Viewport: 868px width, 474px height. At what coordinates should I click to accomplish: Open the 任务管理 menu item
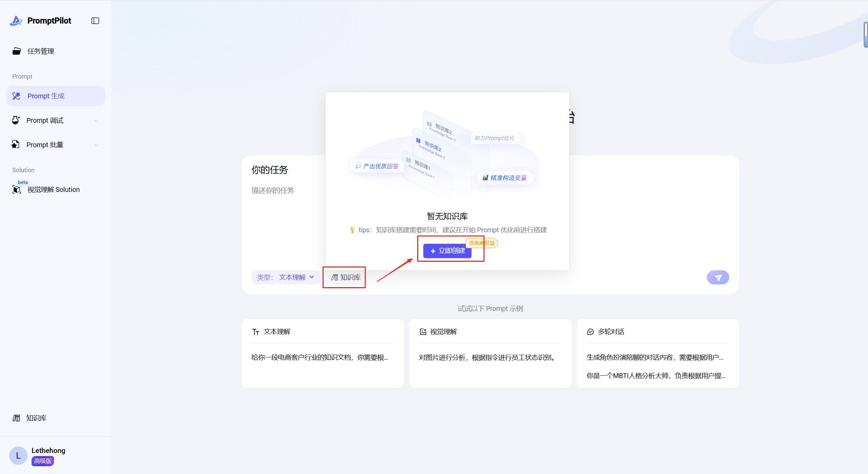coord(41,51)
